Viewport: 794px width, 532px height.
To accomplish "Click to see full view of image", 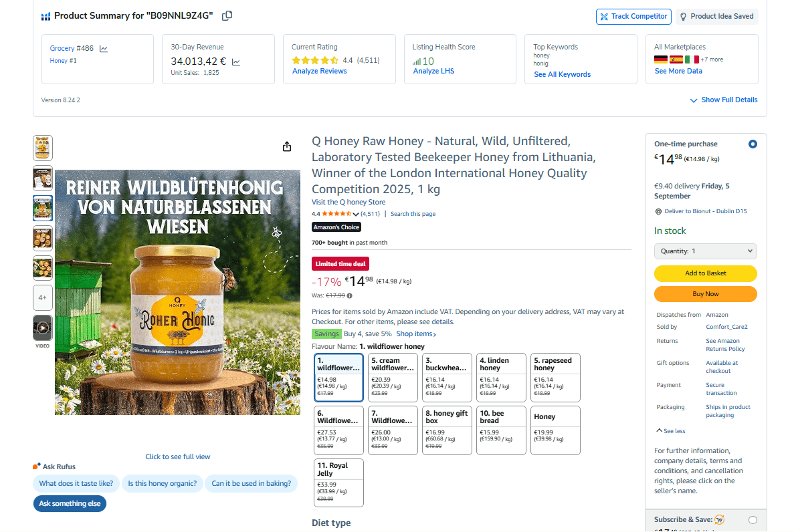I will click(178, 456).
